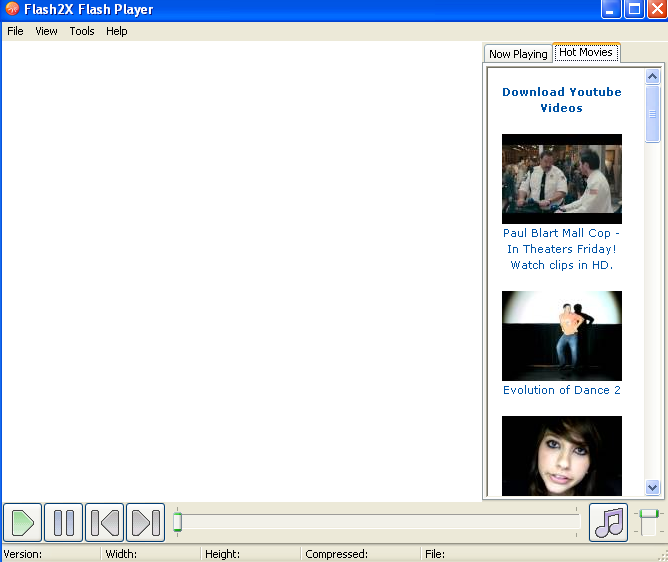Minimize the Flash2X Flash Player window
The width and height of the screenshot is (668, 562).
click(x=610, y=9)
